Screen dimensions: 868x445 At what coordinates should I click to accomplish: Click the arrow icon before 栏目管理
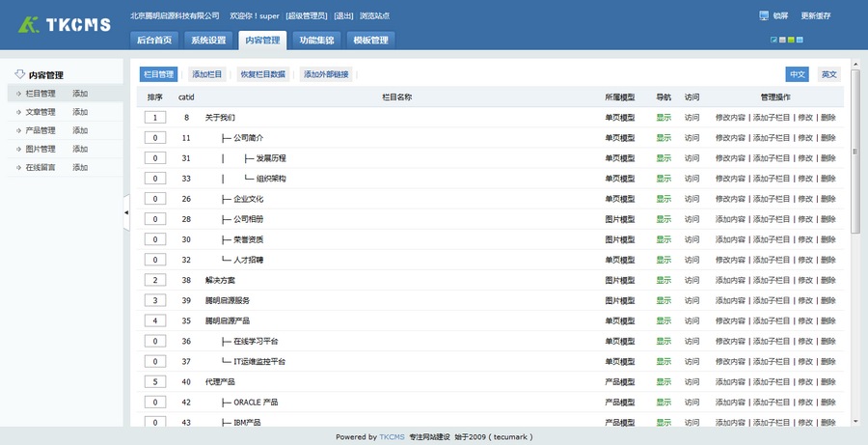[19, 94]
